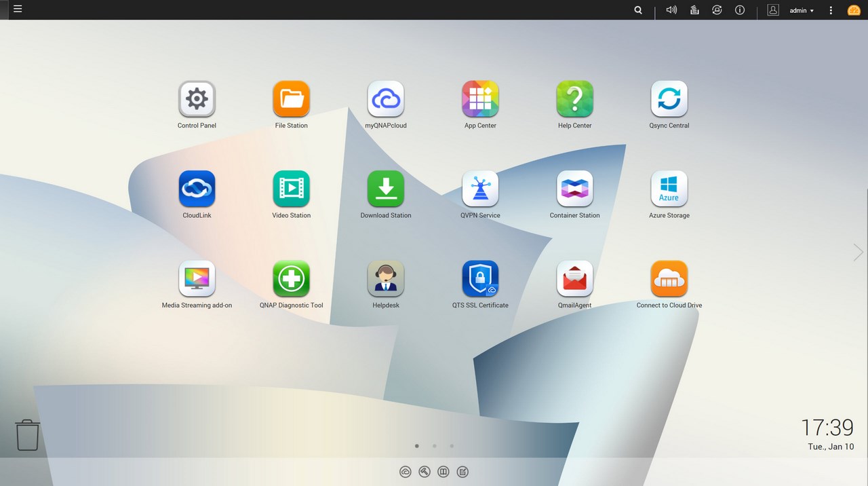
Task: Switch to third desktop page dot
Action: click(x=452, y=446)
